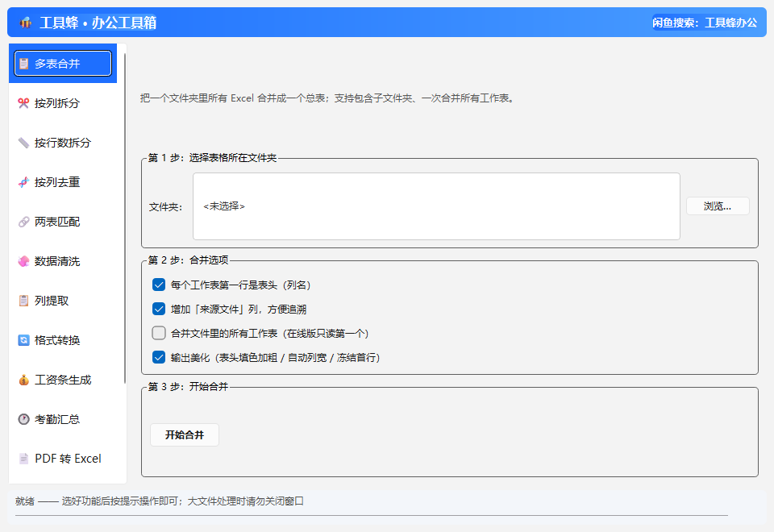Click the blue refresh icon for 格式转换
774x532 pixels.
click(x=23, y=340)
